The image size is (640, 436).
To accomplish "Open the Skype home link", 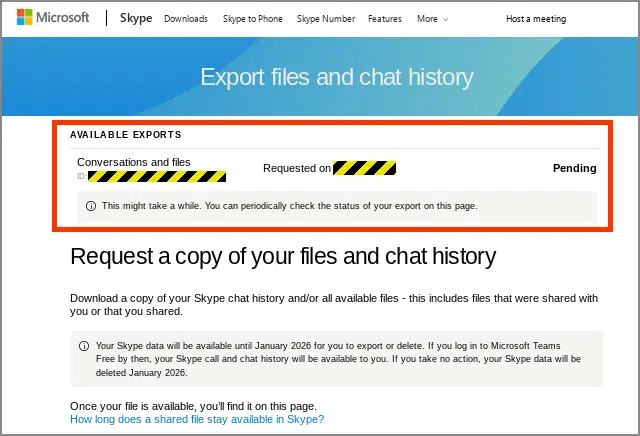I will click(136, 18).
